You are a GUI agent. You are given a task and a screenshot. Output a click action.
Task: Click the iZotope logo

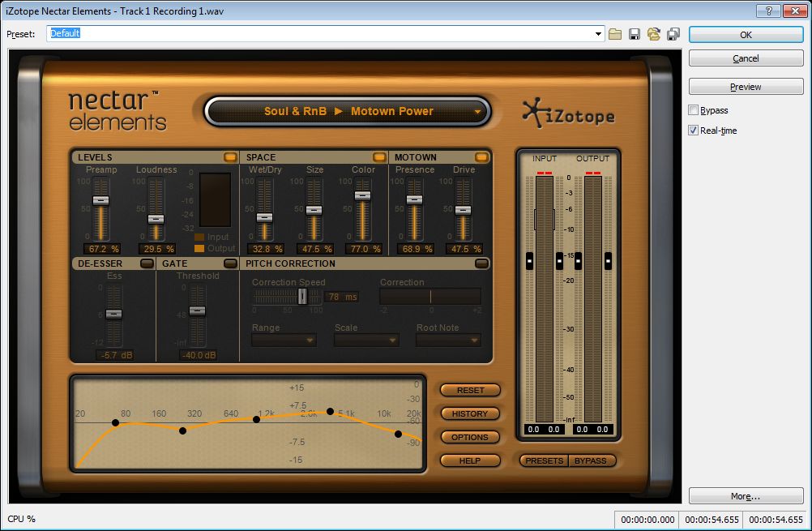click(568, 113)
